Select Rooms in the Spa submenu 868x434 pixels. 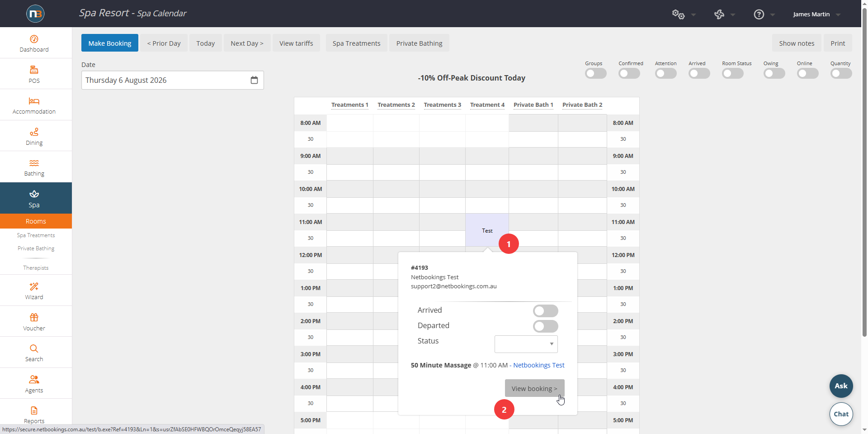tap(36, 221)
